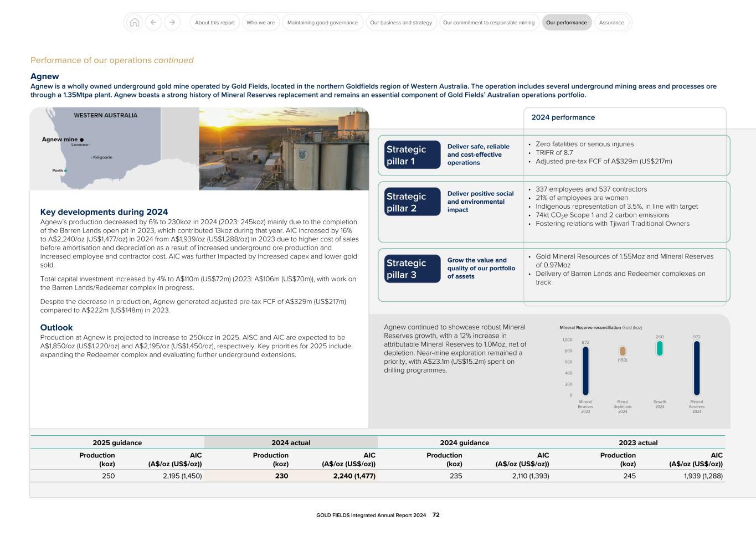Click the 2024 performance panel header

click(563, 117)
